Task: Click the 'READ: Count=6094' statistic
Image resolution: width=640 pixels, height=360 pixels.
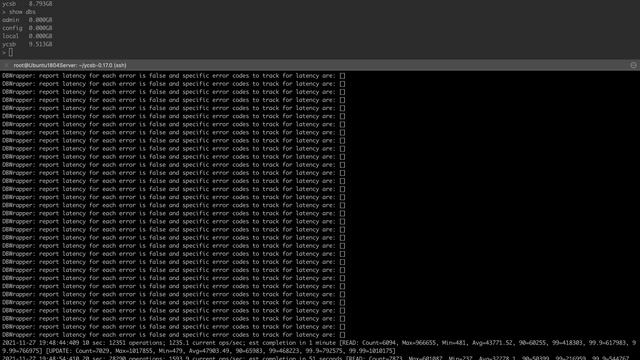Action: click(x=369, y=343)
